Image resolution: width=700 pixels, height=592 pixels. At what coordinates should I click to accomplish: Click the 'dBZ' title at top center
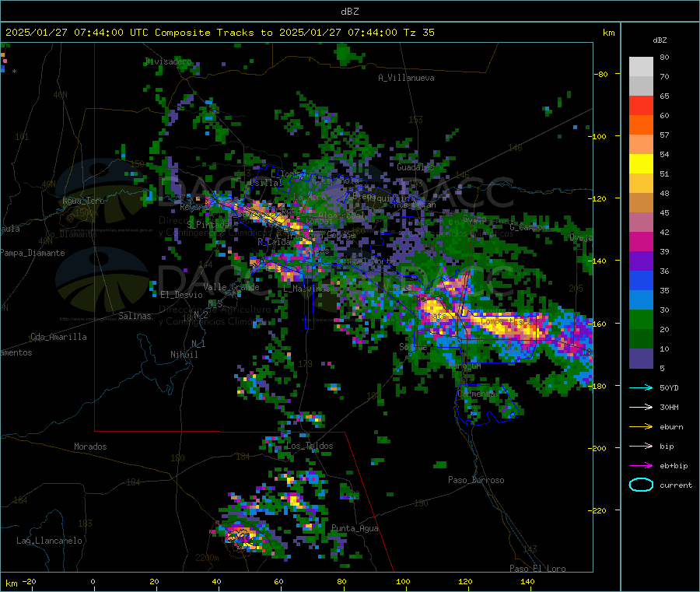coord(349,12)
